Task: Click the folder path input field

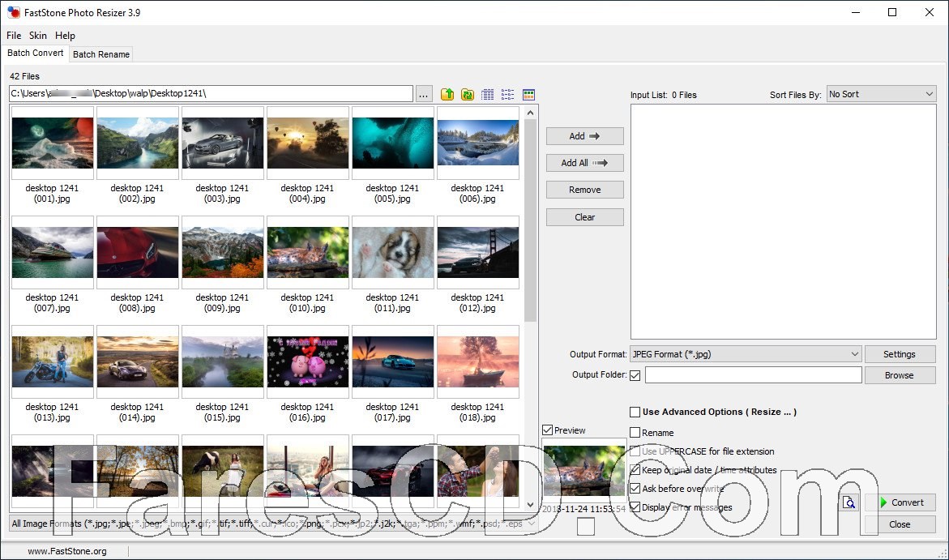Action: coord(212,94)
